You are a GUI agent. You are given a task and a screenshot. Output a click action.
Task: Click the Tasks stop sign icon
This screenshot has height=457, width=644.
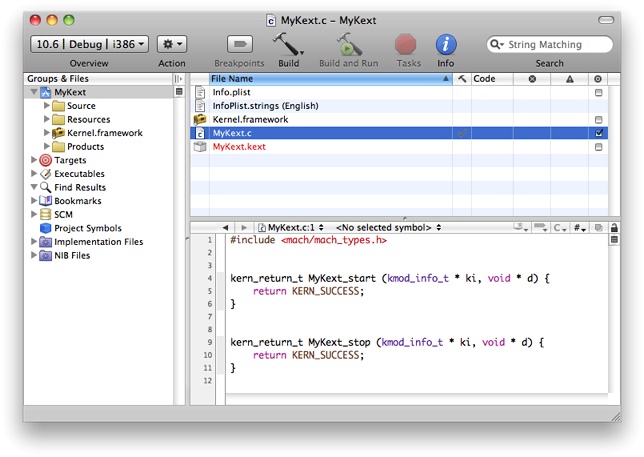pos(406,44)
